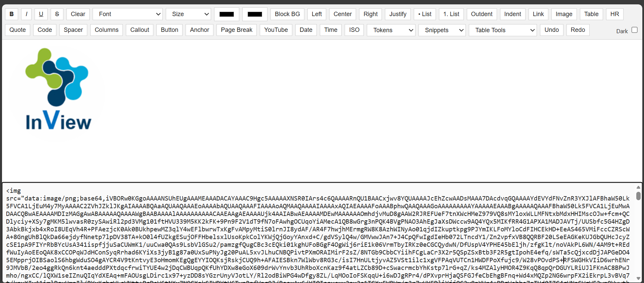Click the source pane scroll up arrow
The image size is (644, 283).
click(638, 187)
